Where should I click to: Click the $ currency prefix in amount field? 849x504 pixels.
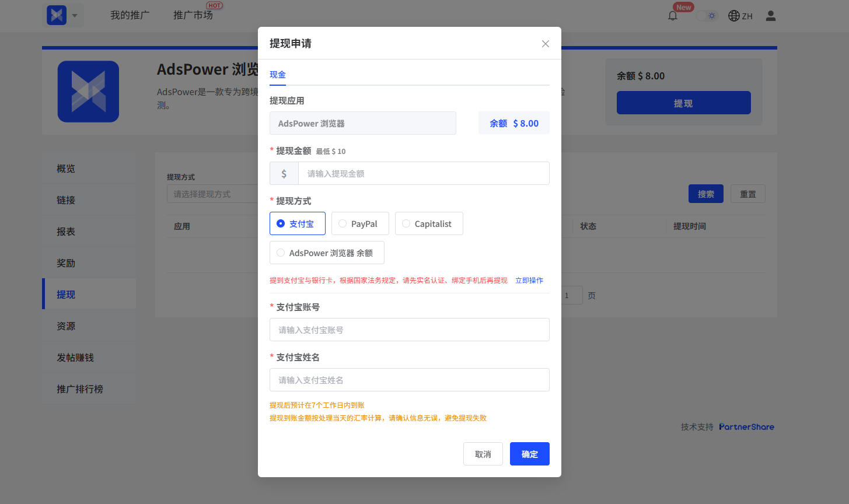(284, 173)
